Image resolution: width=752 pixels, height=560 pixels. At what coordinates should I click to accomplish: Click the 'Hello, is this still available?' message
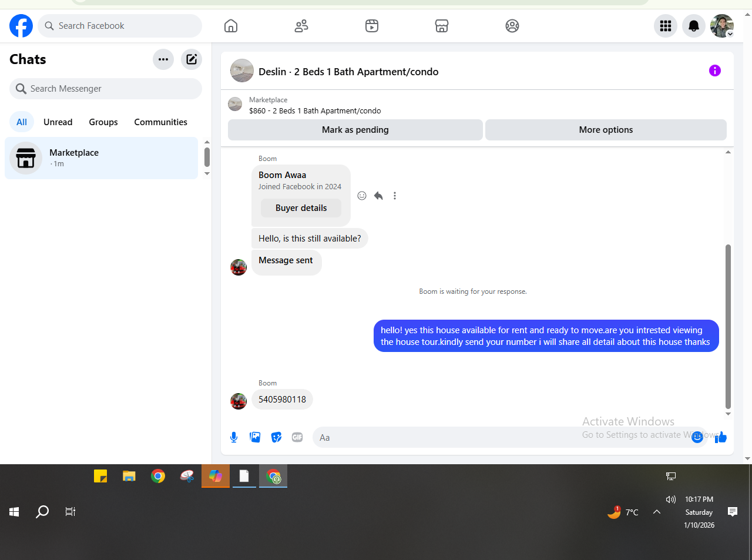(310, 239)
